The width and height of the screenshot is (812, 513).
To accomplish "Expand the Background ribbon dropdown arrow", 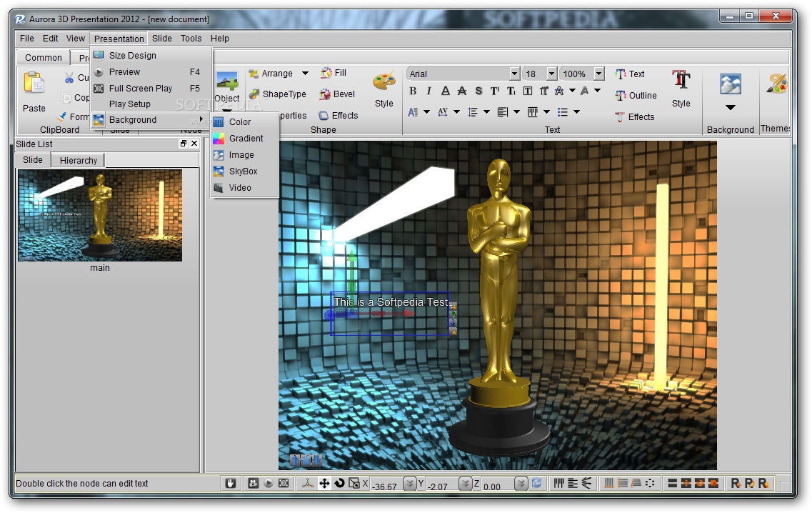I will coord(730,108).
